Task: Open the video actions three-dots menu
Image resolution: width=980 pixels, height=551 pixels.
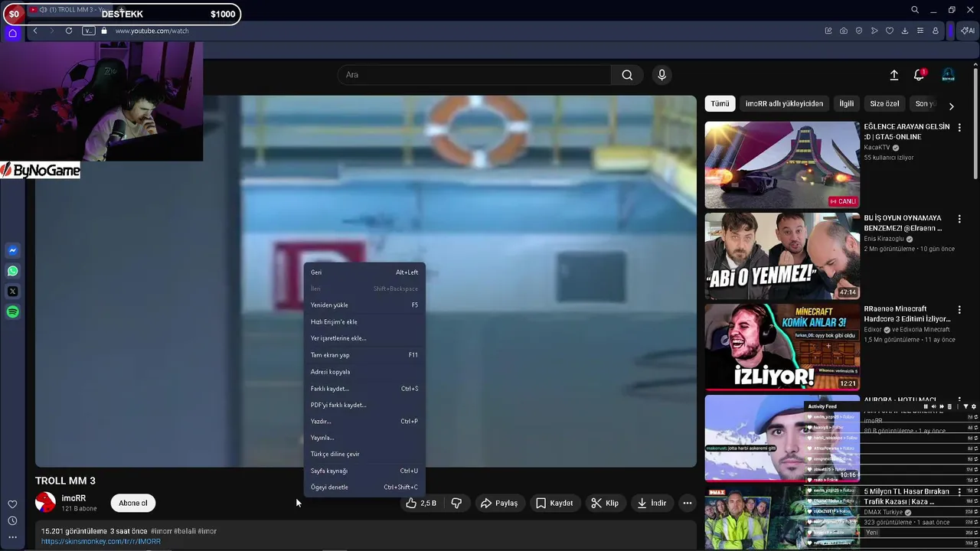Action: (x=688, y=503)
